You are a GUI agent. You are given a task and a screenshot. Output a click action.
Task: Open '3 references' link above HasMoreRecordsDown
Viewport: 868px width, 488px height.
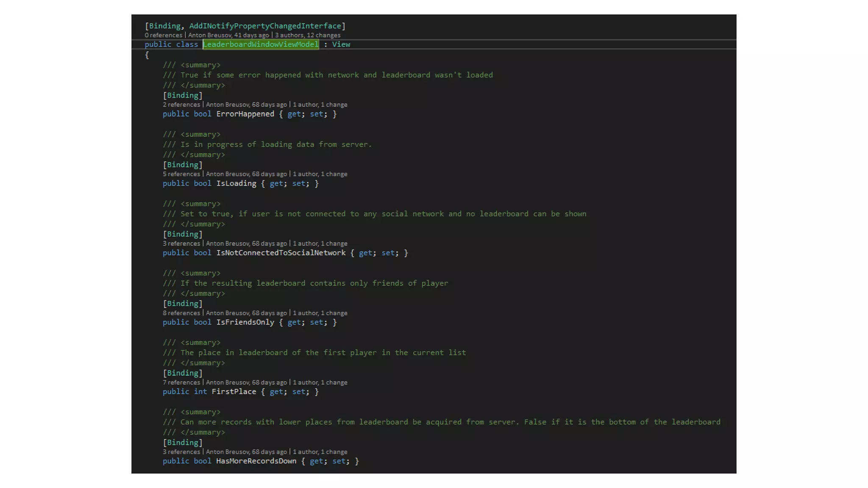[x=181, y=452]
